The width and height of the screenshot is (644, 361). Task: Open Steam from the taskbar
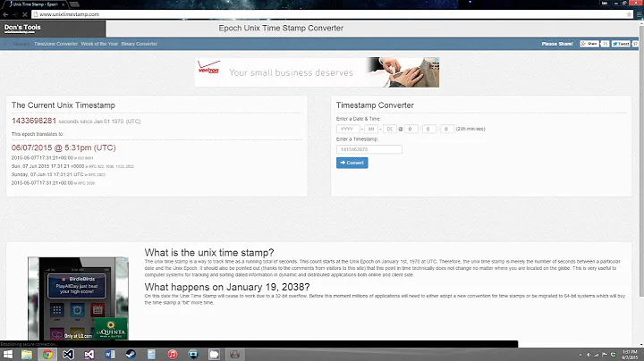coord(131,355)
